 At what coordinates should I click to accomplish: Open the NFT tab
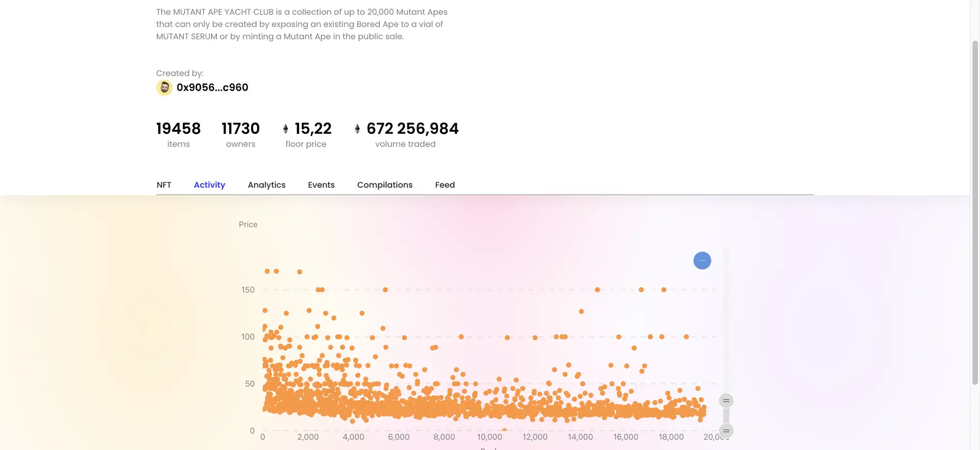click(164, 185)
